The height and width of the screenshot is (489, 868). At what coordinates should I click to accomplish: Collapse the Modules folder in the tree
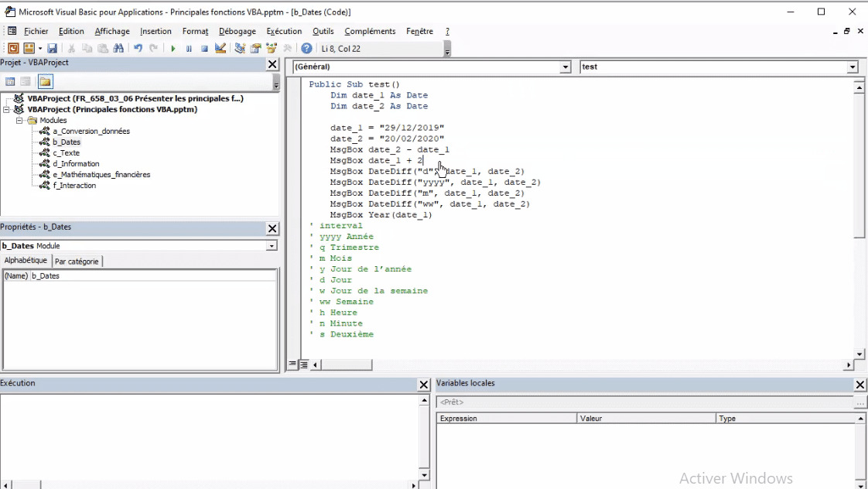pos(19,121)
